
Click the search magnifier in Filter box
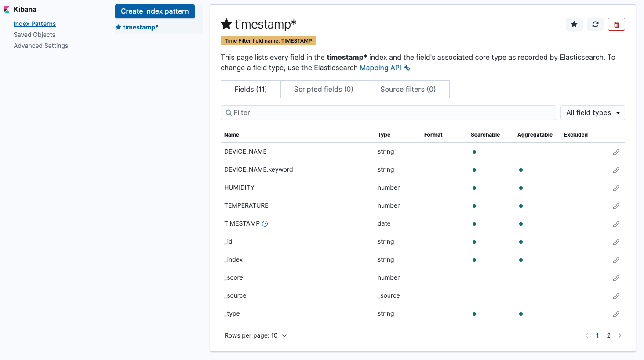pos(229,113)
